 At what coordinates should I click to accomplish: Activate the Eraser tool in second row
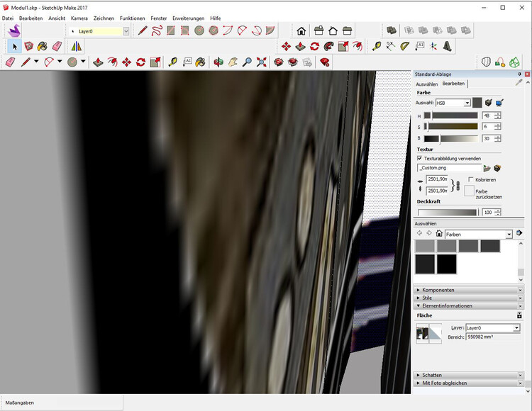point(57,46)
